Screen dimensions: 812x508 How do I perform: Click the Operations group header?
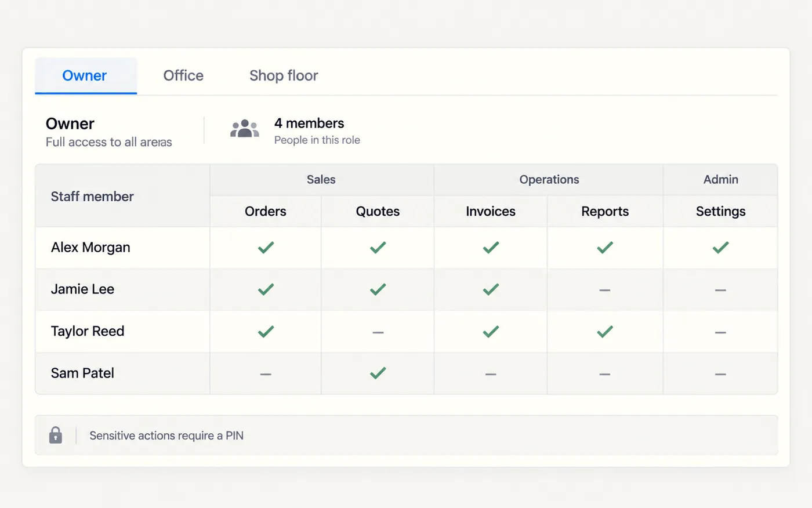coord(549,180)
